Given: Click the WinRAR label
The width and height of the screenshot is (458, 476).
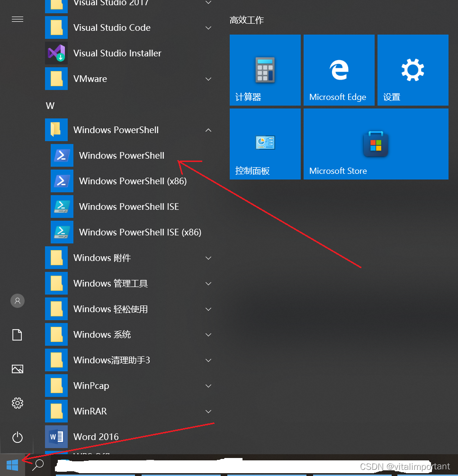Looking at the screenshot, I should click(90, 411).
